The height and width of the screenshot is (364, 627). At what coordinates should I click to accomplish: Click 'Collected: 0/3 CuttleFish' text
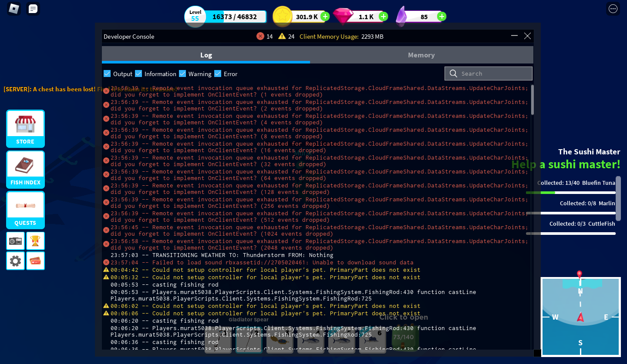582,224
